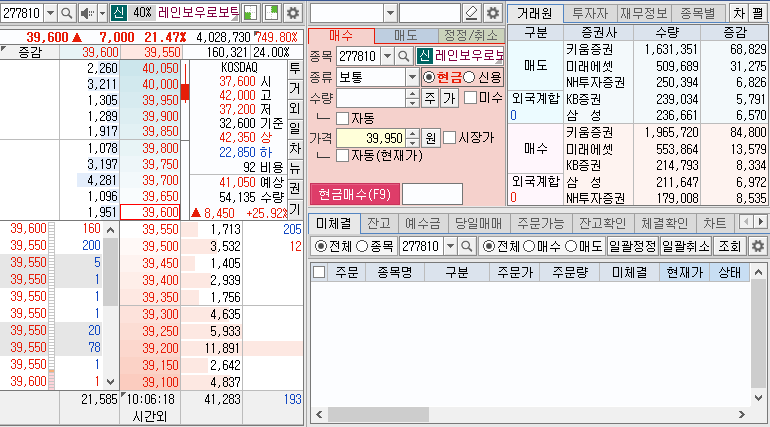
Task: Open stock search next to code 277810 at top-left
Action: pyautogui.click(x=66, y=13)
